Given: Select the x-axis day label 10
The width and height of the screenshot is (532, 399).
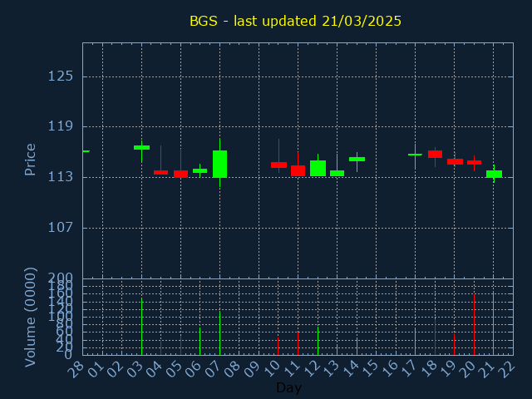Looking at the screenshot, I should point(272,369).
